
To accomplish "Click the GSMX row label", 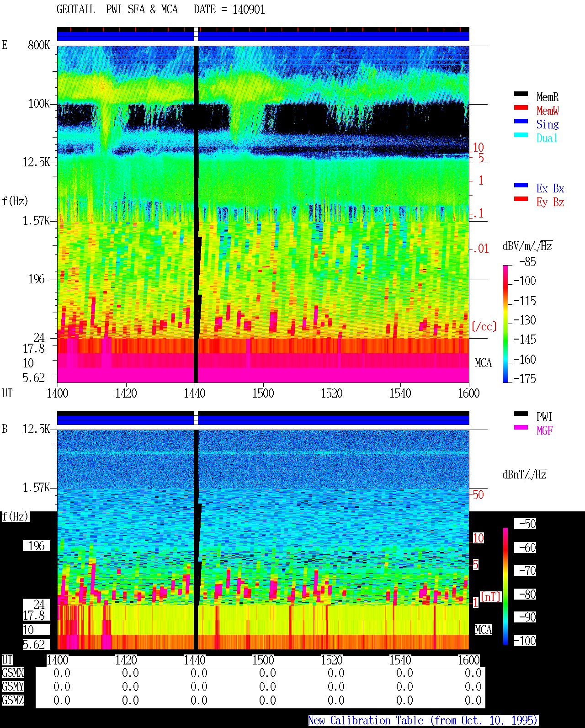I will pos(13,673).
